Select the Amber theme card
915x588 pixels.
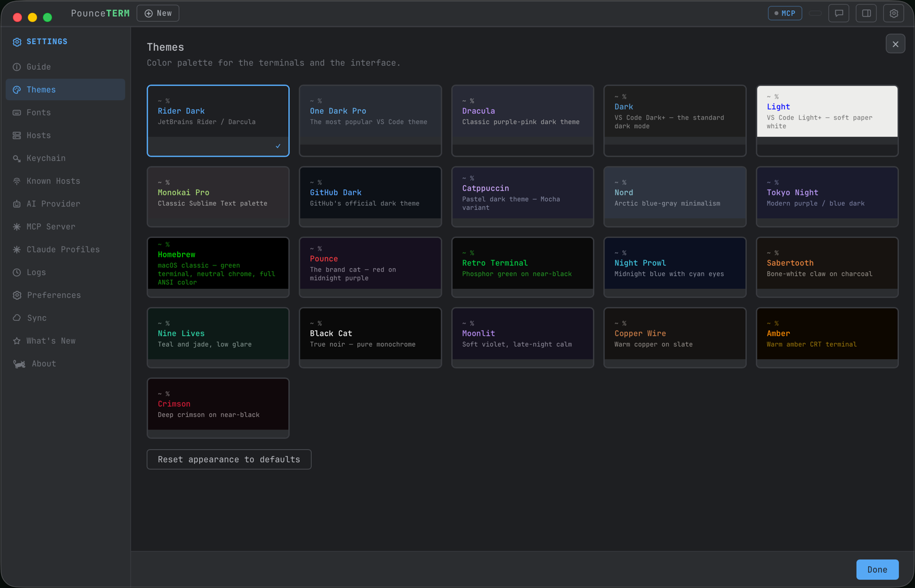(x=827, y=337)
